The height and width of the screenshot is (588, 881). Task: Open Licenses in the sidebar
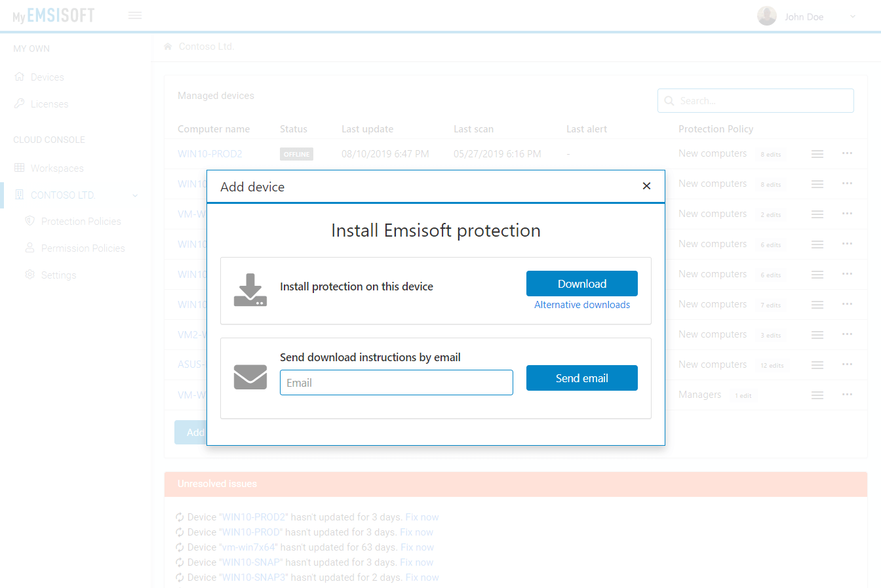pos(49,104)
